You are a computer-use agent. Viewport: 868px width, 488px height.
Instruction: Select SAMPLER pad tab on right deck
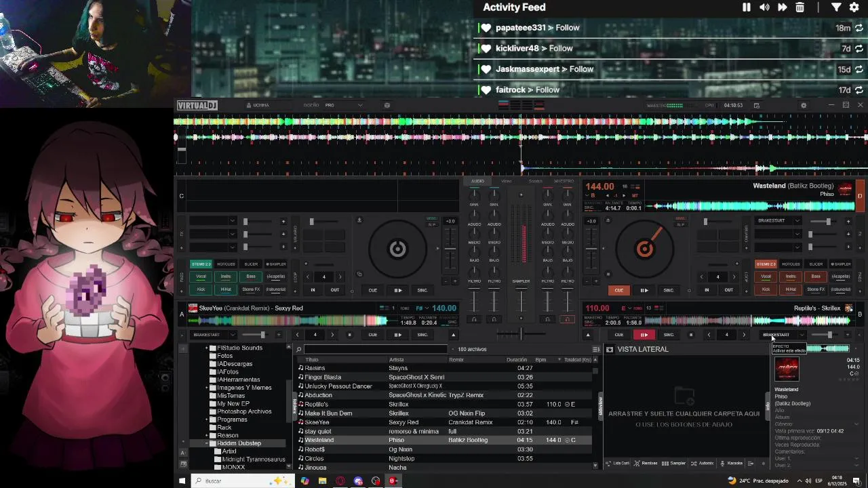pos(840,264)
